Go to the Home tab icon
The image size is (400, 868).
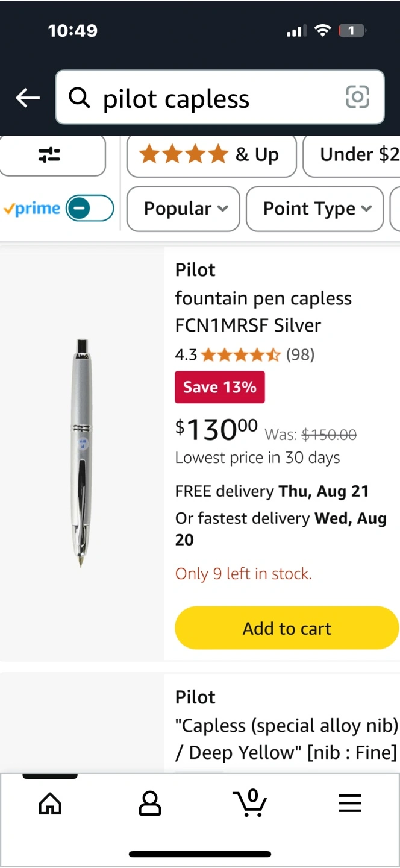(x=50, y=804)
